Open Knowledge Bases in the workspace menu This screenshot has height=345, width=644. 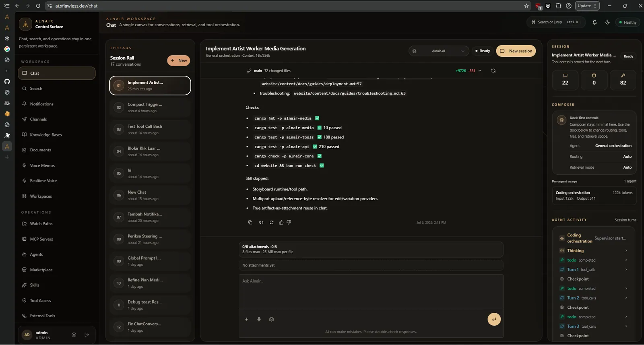(x=57, y=134)
